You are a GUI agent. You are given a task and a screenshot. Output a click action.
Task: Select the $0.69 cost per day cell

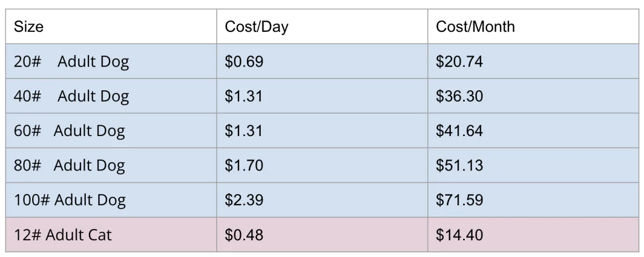322,61
